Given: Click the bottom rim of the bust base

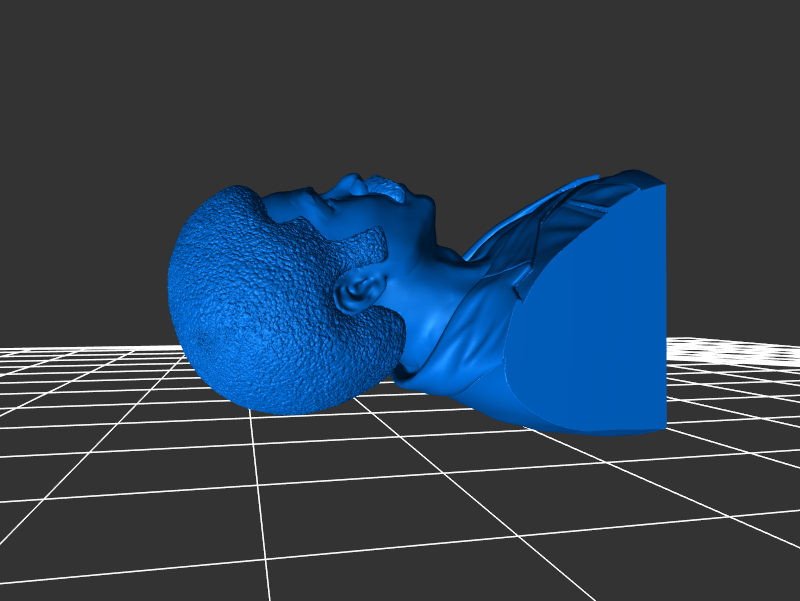Looking at the screenshot, I should pyautogui.click(x=600, y=430).
